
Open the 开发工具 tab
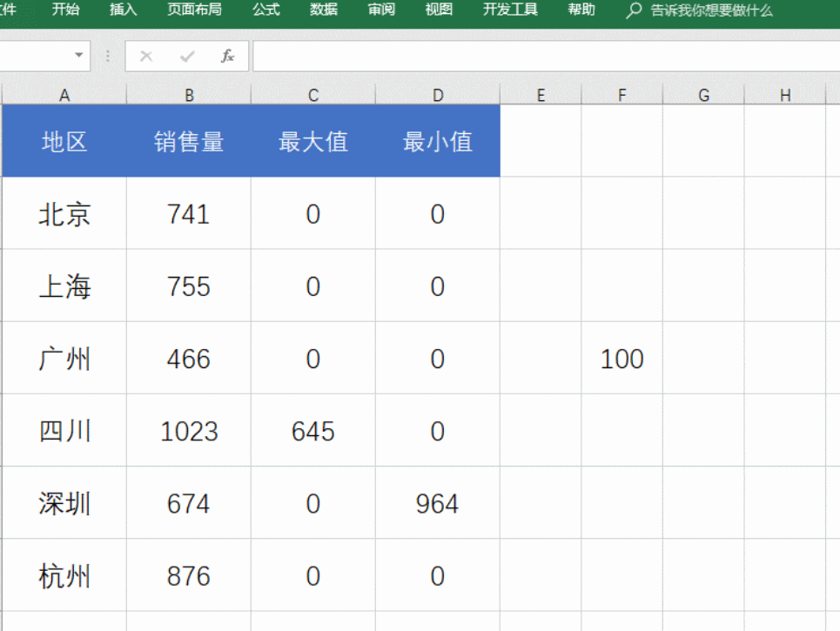click(510, 9)
